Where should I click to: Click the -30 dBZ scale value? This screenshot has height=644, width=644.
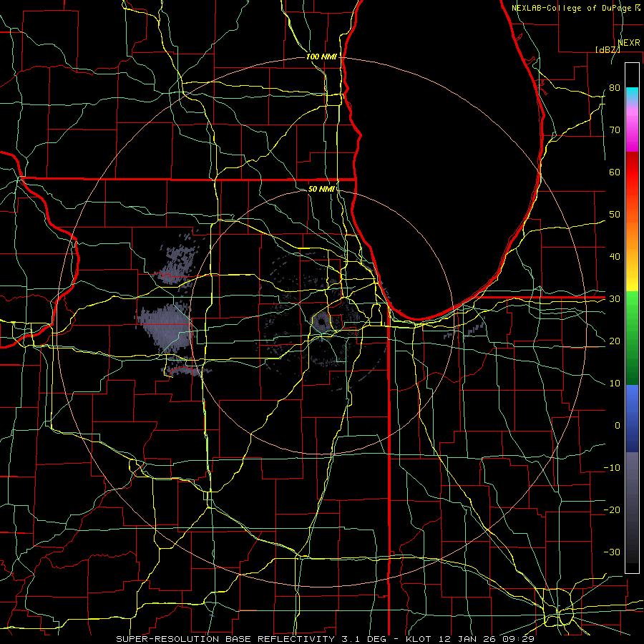(612, 552)
